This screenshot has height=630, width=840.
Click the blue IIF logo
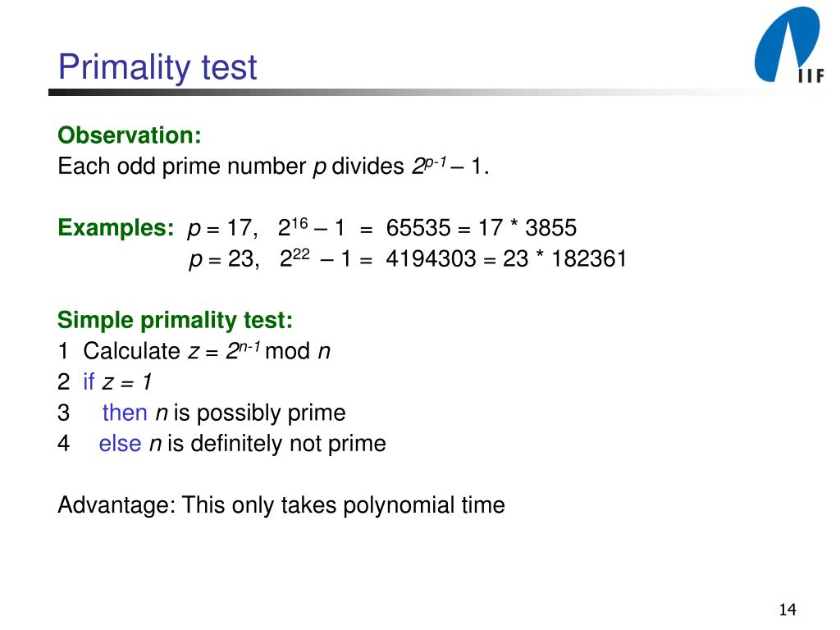point(788,46)
